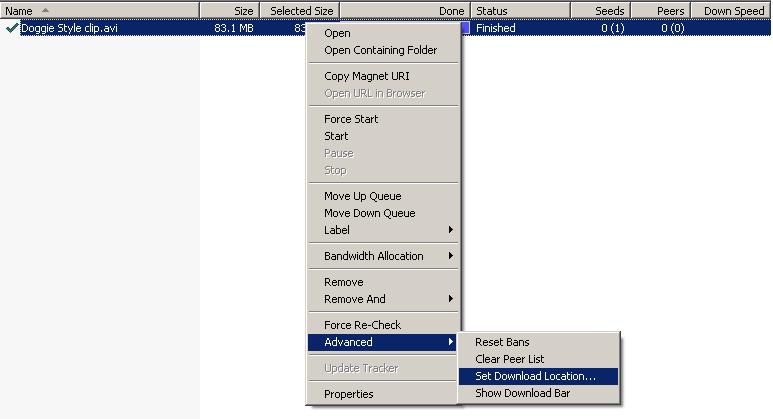Select Move Down Queue option

tap(369, 213)
